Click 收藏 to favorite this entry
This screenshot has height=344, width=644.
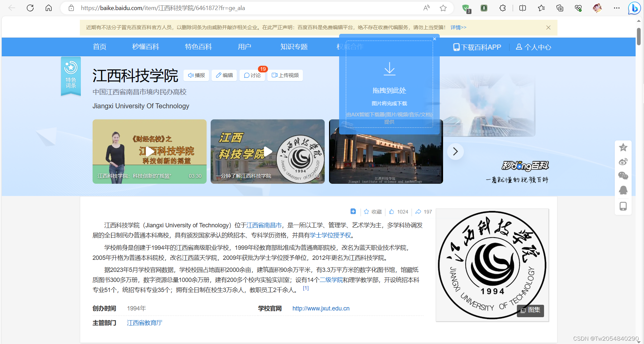tap(373, 212)
